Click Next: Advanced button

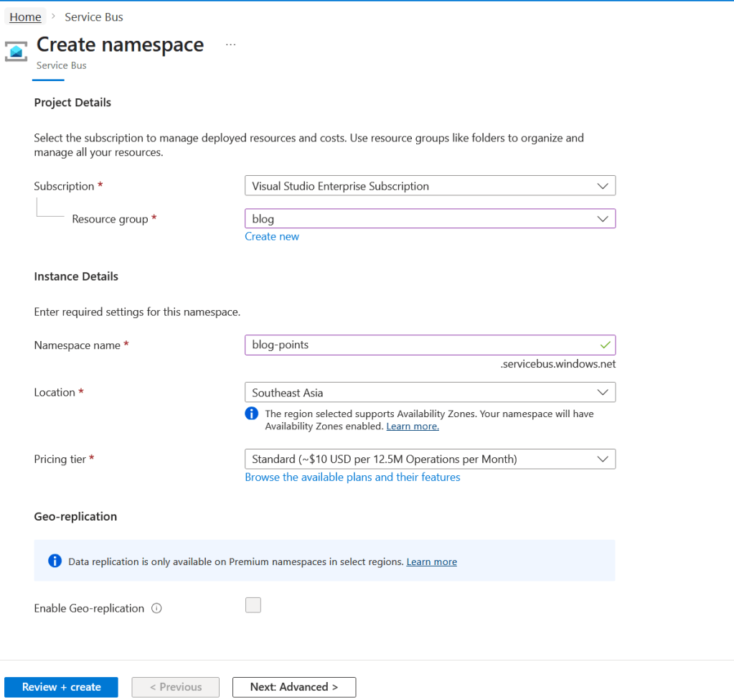294,687
